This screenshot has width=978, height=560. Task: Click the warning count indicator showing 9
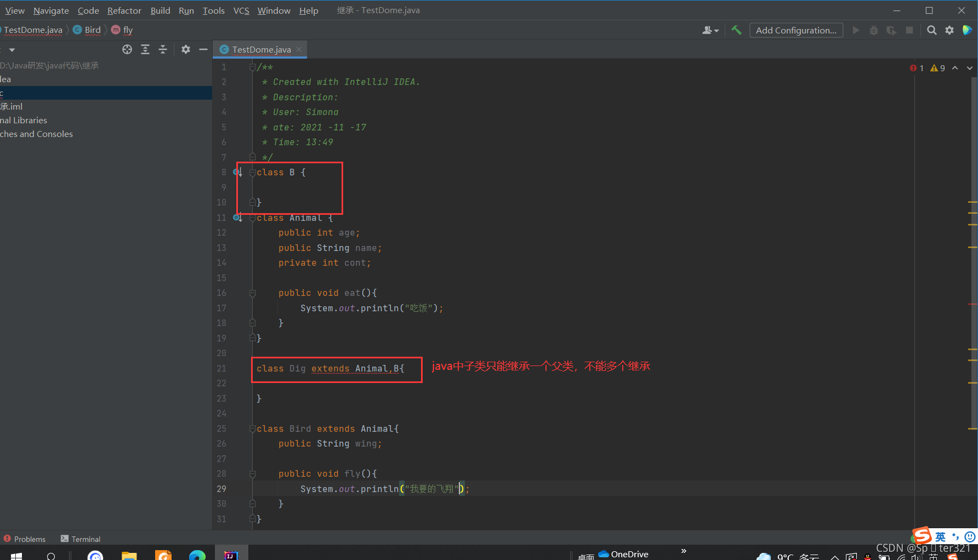click(x=937, y=68)
